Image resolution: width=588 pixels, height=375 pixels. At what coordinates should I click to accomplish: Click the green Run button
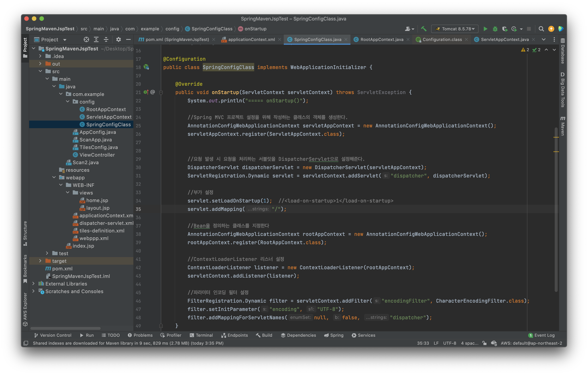485,29
